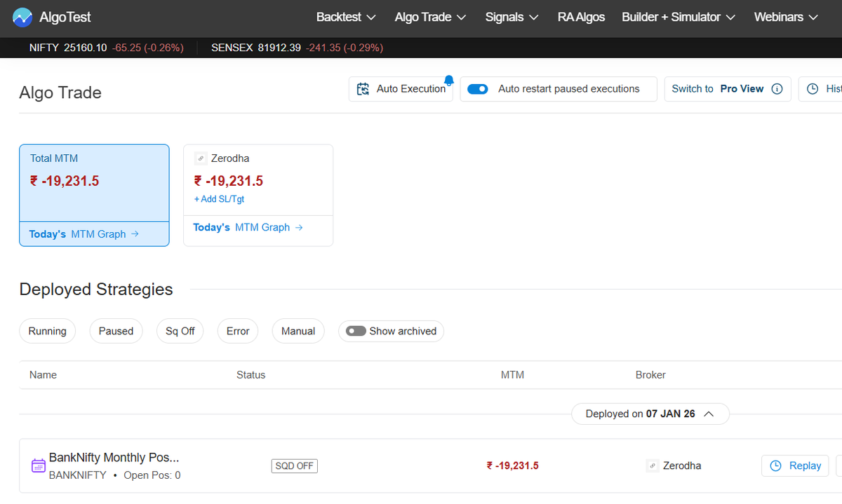Click the MTM column header
The width and height of the screenshot is (842, 504).
coord(512,375)
